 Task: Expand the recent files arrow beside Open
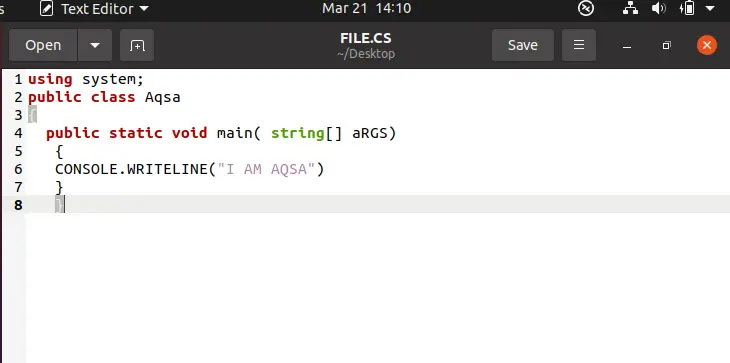pyautogui.click(x=95, y=45)
